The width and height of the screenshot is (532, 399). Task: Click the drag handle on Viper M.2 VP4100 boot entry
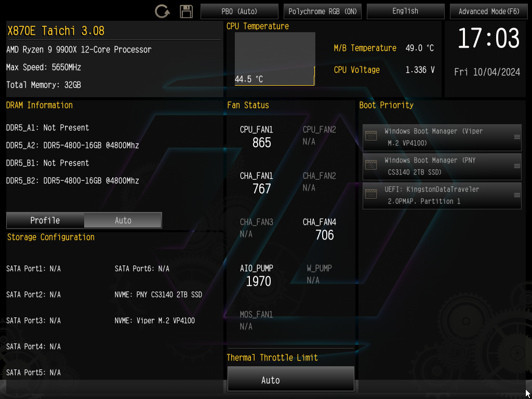click(x=517, y=137)
